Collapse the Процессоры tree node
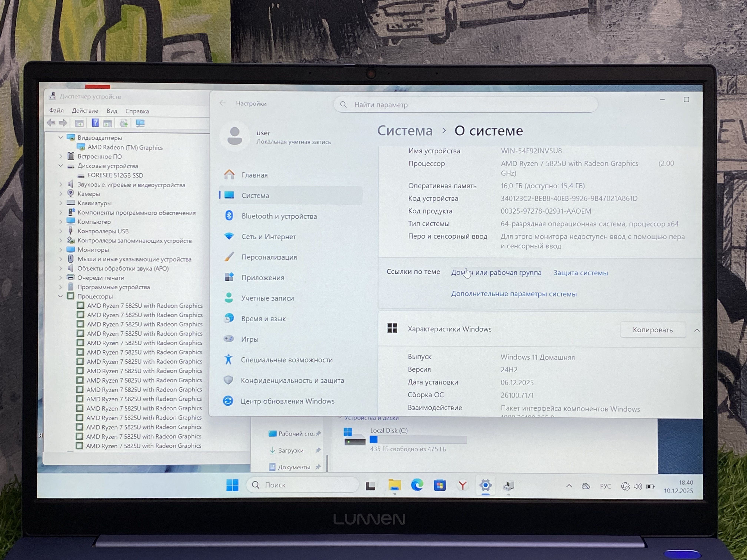This screenshot has width=747, height=560. (60, 296)
